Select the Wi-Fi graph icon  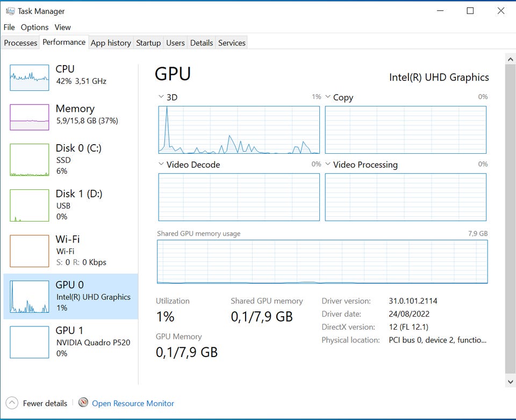(29, 251)
